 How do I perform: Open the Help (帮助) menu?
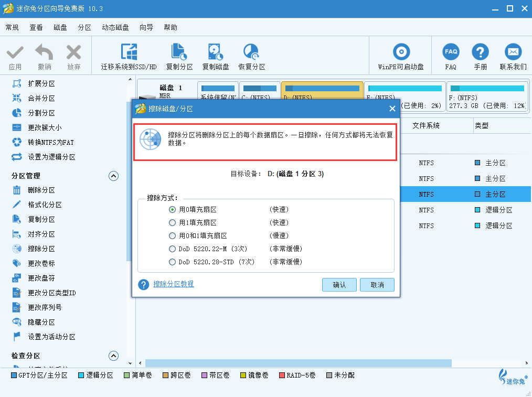tap(171, 27)
